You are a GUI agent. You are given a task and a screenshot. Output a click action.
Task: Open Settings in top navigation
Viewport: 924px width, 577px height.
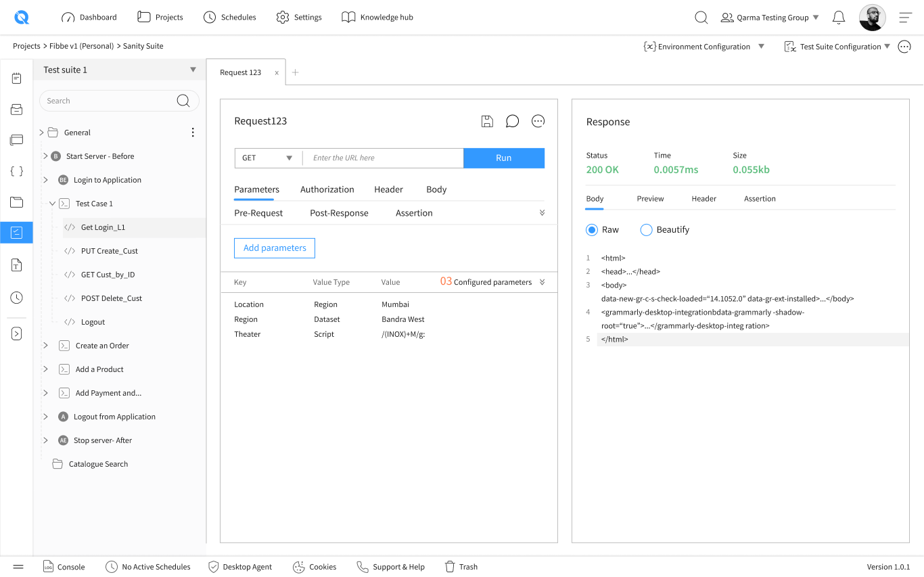299,18
